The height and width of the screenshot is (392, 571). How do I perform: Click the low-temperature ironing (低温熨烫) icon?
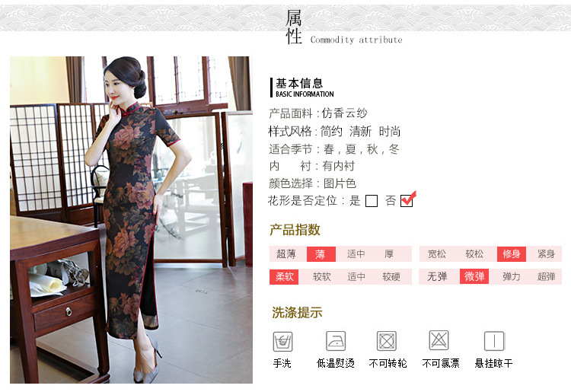(x=336, y=341)
